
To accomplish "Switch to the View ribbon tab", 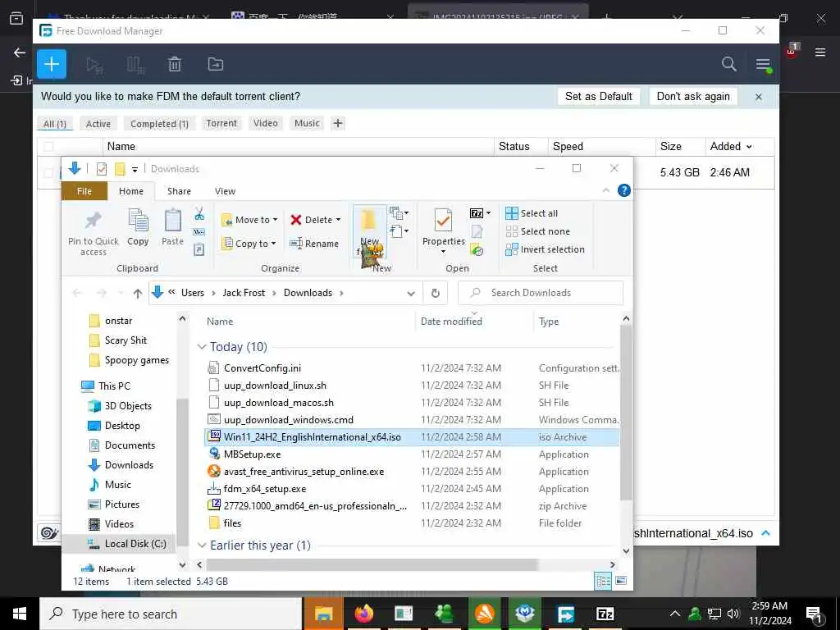I will (225, 191).
